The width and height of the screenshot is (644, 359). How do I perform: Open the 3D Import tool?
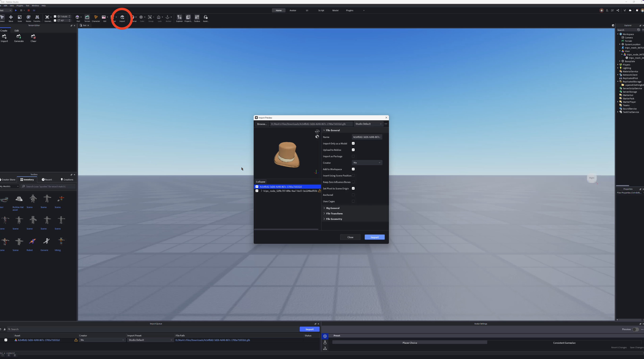pos(122,18)
